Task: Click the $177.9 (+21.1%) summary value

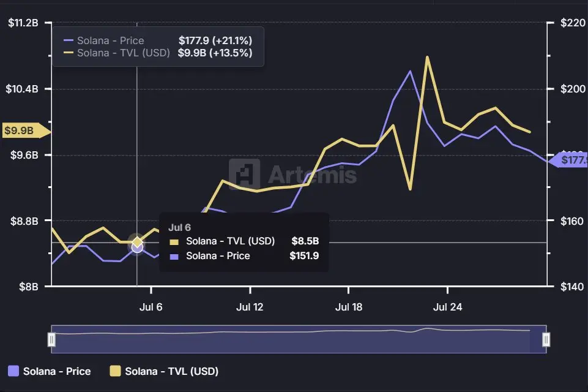Action: pyautogui.click(x=215, y=40)
